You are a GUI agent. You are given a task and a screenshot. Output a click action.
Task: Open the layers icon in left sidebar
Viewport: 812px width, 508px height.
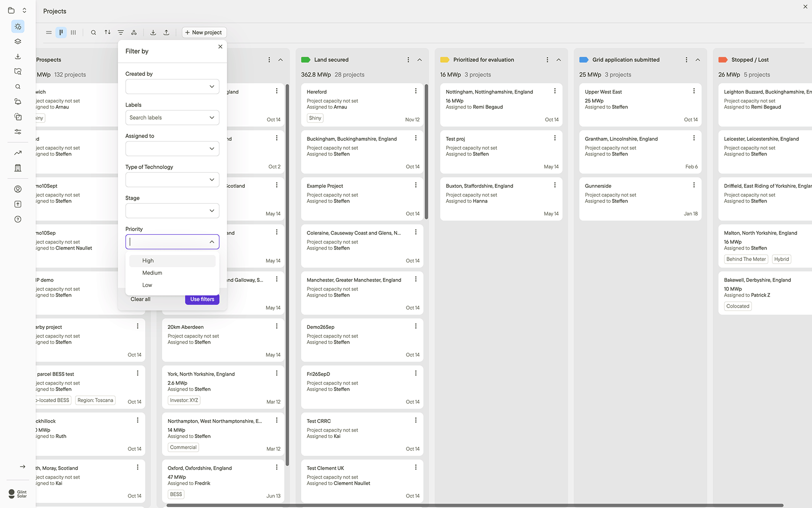(18, 41)
